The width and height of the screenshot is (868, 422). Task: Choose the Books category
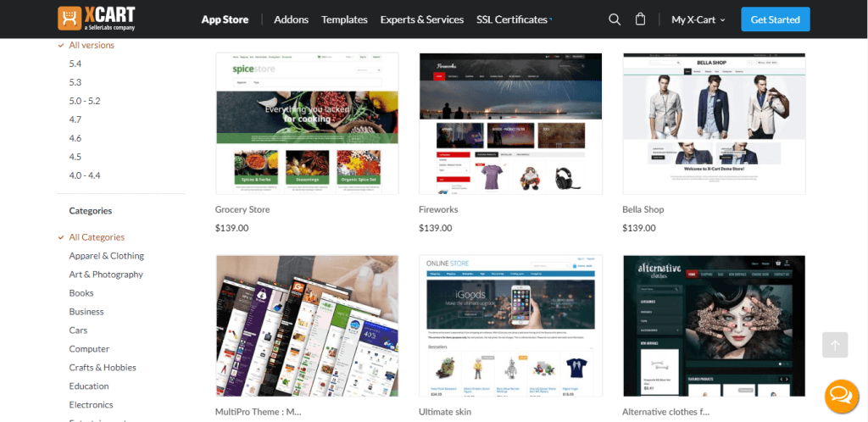pos(81,293)
